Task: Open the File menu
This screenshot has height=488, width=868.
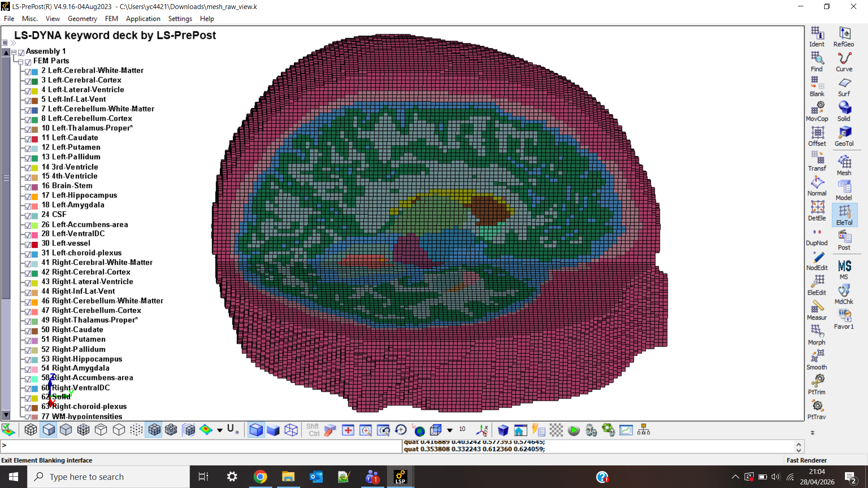Action: coord(9,19)
